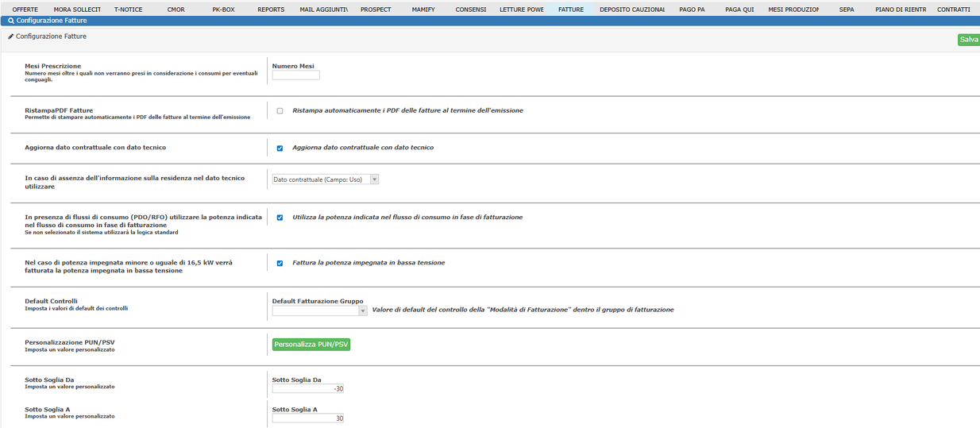
Task: Select the T-NOTICE menu item
Action: point(129,10)
